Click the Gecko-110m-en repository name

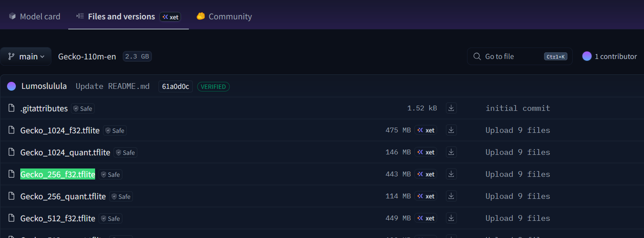(x=87, y=56)
